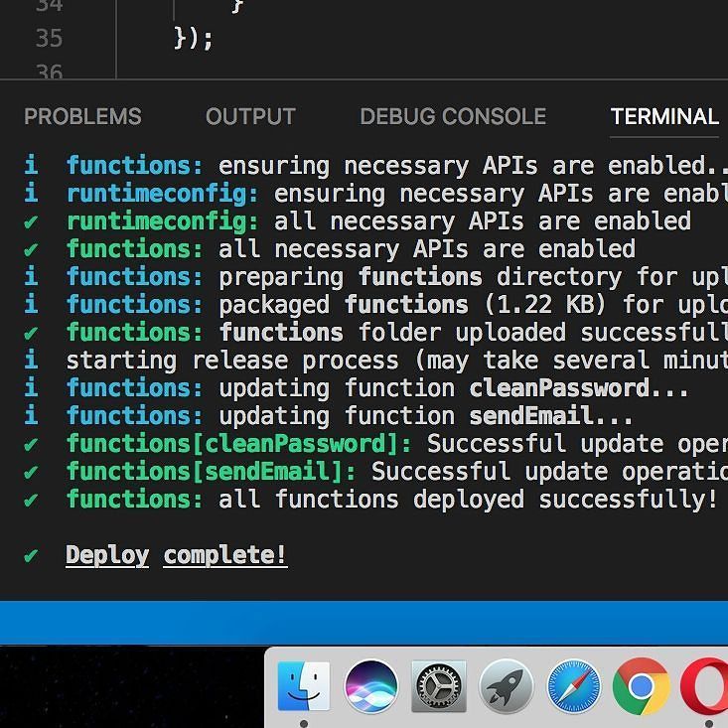Viewport: 728px width, 728px height.
Task: Click the blue VS Code status bar
Action: click(x=364, y=622)
